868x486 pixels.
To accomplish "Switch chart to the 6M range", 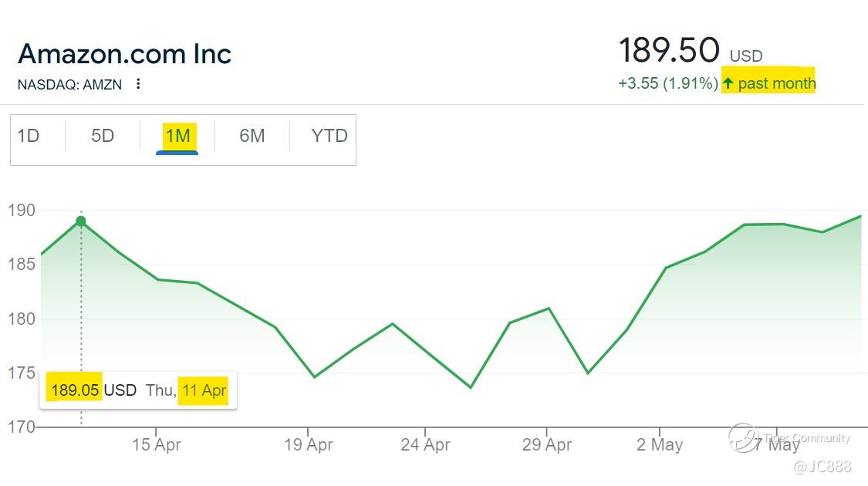I will point(252,137).
